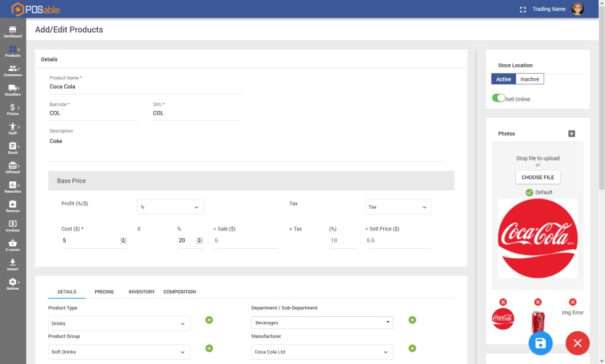Open the Product Group Soft Drinks dropdown
605x364 pixels.
tap(119, 351)
